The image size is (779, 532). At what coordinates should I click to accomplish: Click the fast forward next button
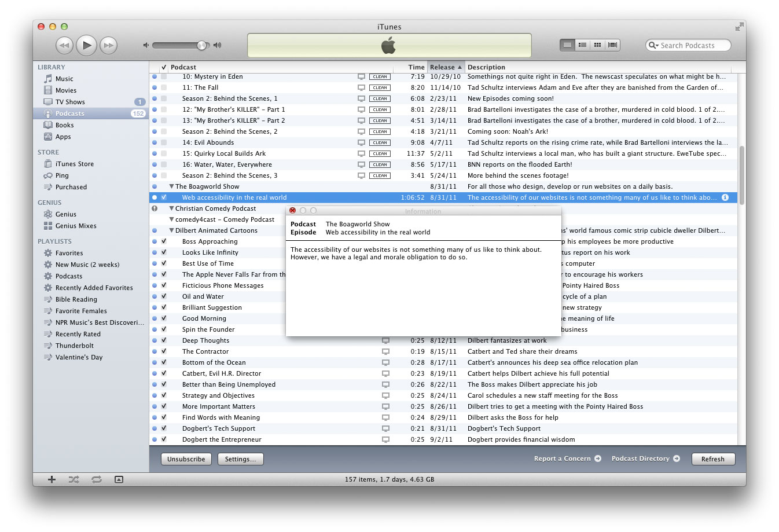click(108, 45)
